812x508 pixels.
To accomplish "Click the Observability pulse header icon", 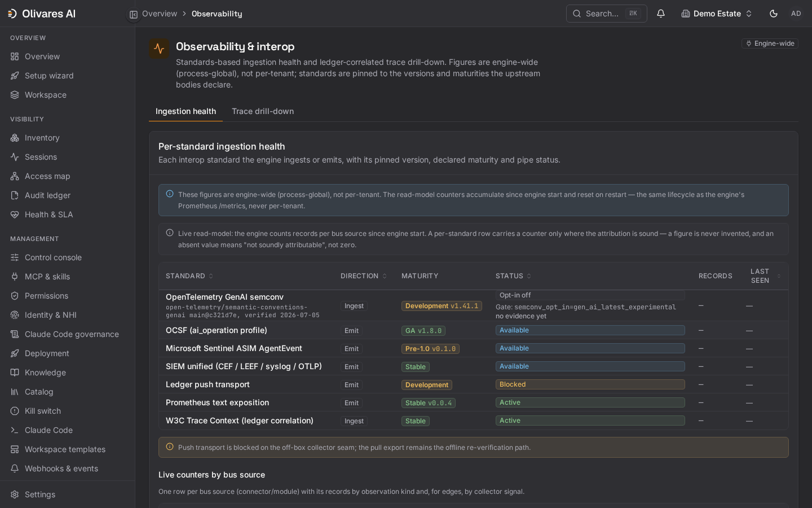I will [x=159, y=49].
